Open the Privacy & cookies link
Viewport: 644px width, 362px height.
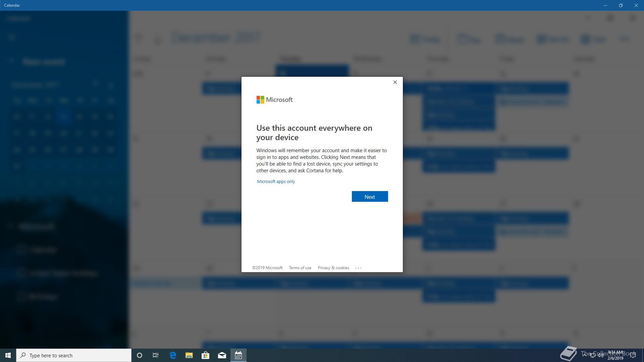tap(333, 268)
